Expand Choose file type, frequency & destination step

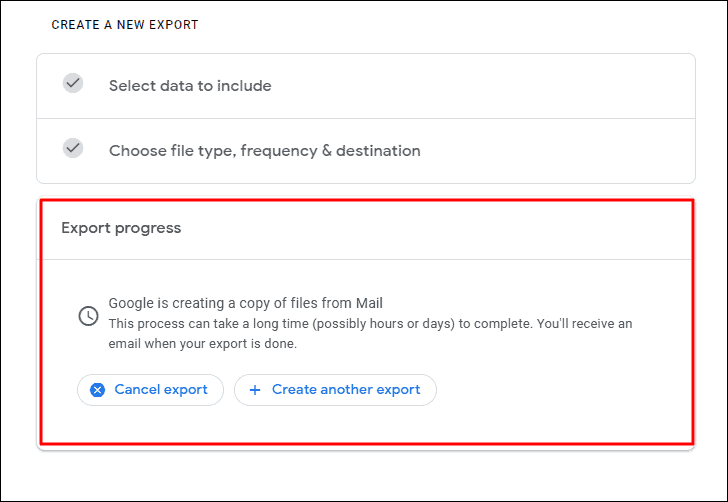click(366, 151)
